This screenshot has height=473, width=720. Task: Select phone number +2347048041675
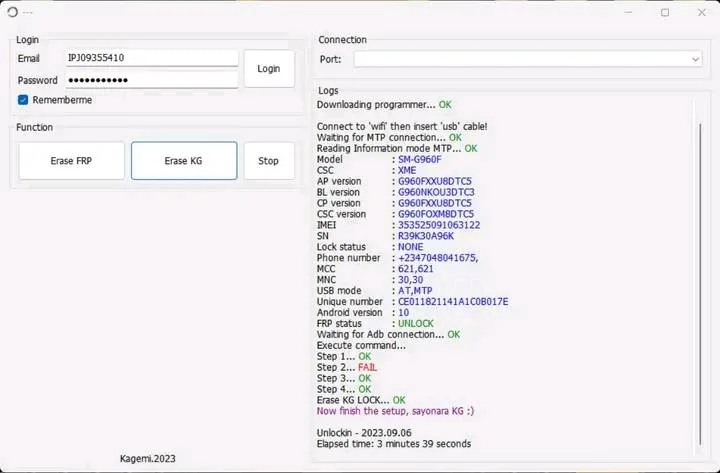coord(438,258)
